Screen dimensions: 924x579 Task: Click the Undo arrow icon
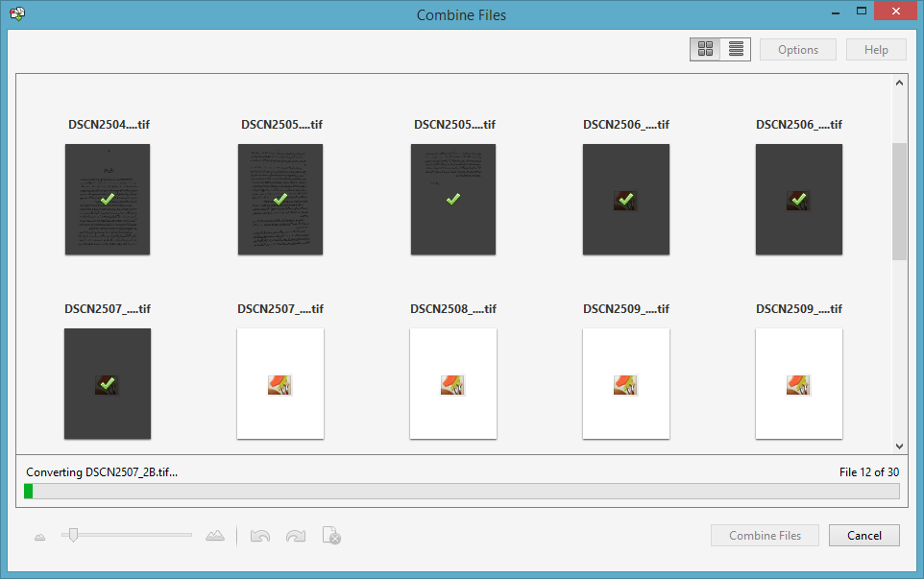(x=259, y=535)
